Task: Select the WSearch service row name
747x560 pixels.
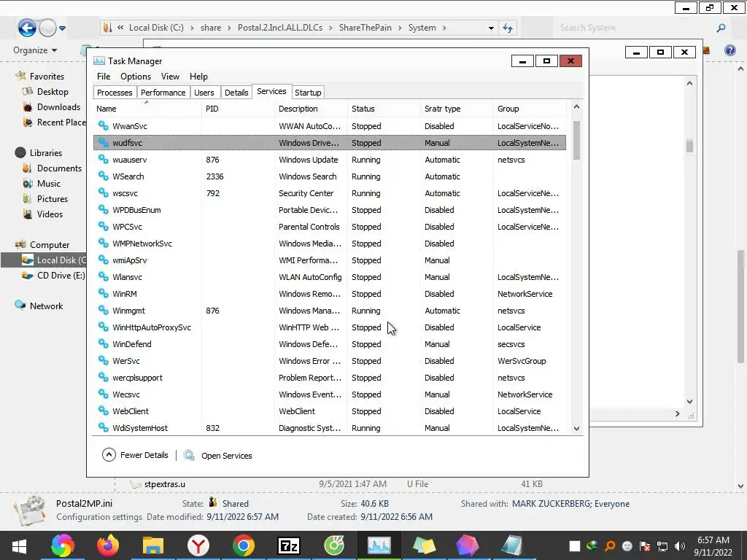Action: [128, 176]
